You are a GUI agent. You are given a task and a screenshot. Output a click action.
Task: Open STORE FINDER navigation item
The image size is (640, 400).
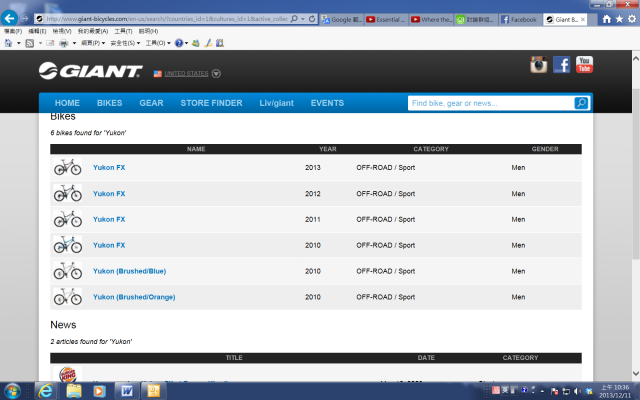coord(211,103)
